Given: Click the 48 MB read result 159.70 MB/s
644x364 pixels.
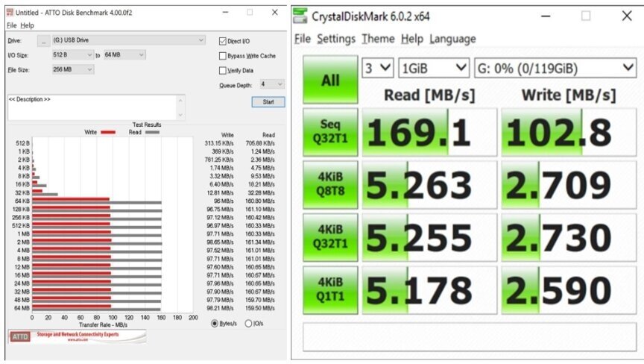Looking at the screenshot, I should (x=260, y=300).
